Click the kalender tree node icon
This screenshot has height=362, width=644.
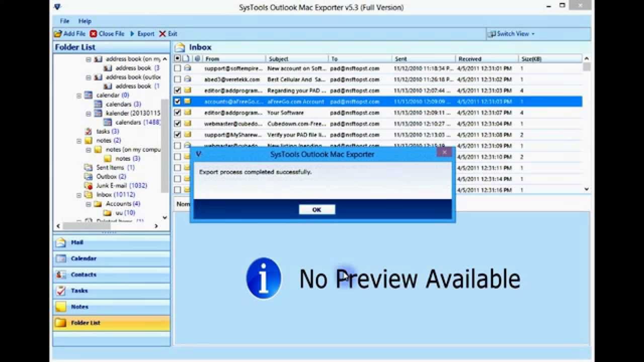(x=98, y=113)
